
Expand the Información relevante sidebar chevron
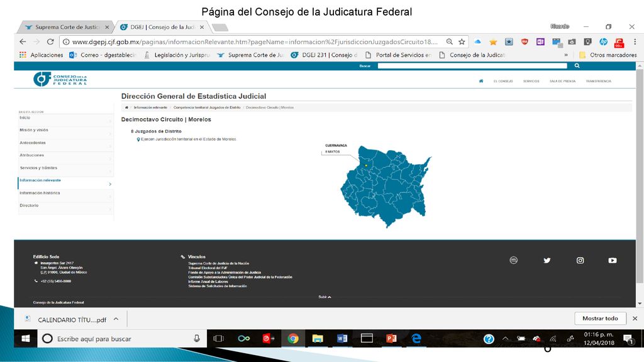click(x=110, y=184)
